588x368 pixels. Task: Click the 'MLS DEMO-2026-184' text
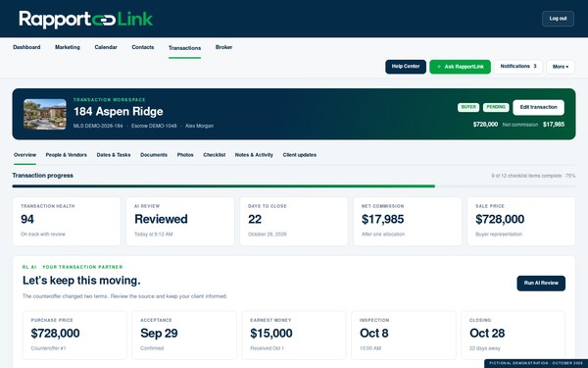[98, 126]
